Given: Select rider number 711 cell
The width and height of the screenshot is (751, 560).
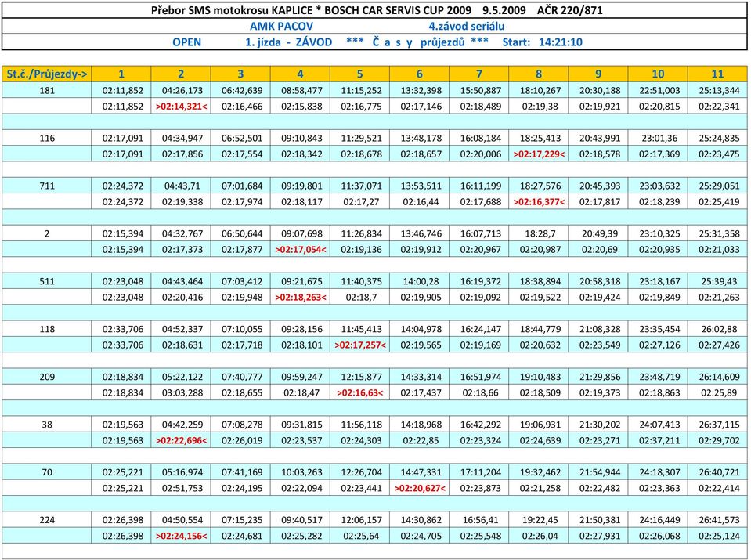Looking at the screenshot, I should [x=47, y=186].
